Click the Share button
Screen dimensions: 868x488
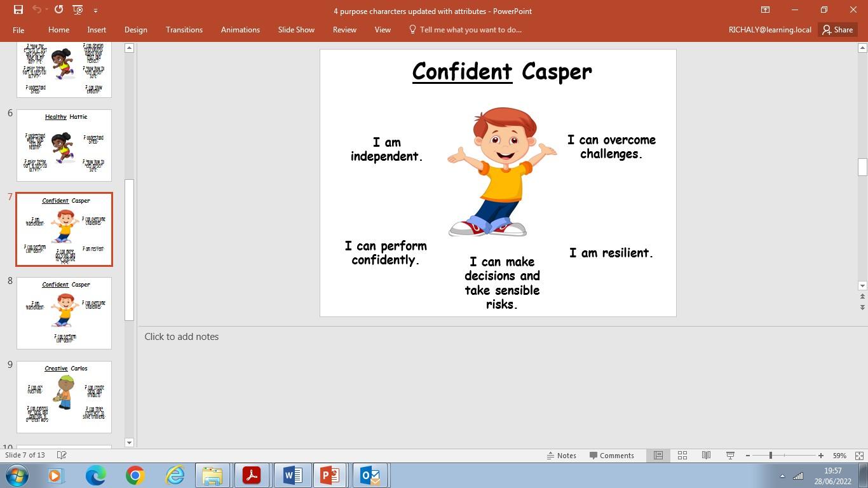[837, 30]
